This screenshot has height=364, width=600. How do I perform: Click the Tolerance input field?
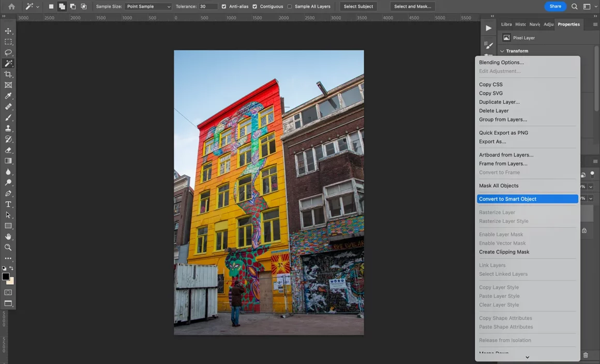tap(208, 7)
